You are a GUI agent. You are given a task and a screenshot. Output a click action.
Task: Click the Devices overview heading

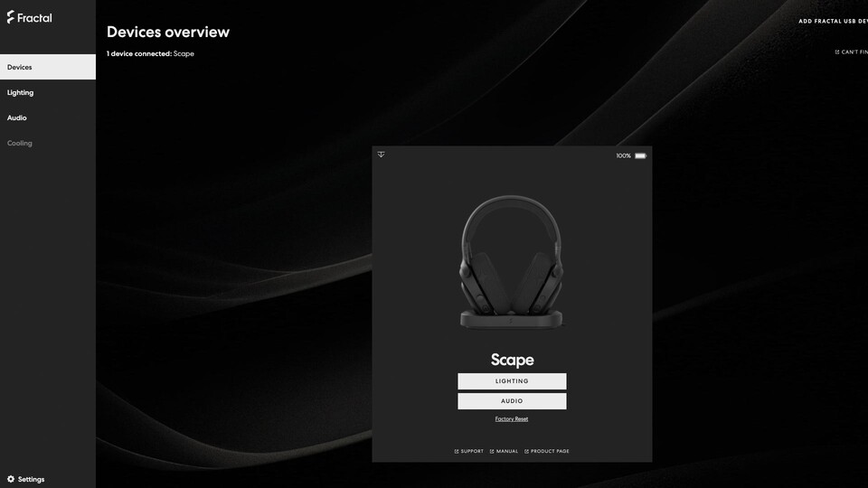[x=168, y=33]
